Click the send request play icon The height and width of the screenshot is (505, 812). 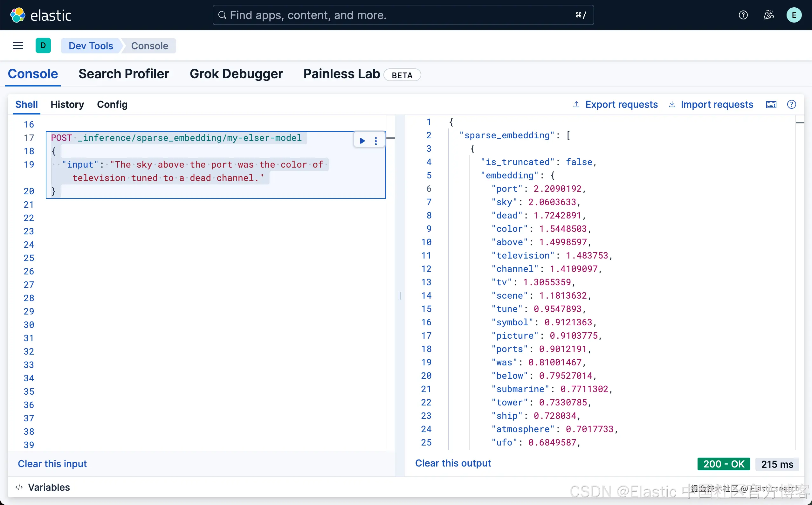point(362,141)
